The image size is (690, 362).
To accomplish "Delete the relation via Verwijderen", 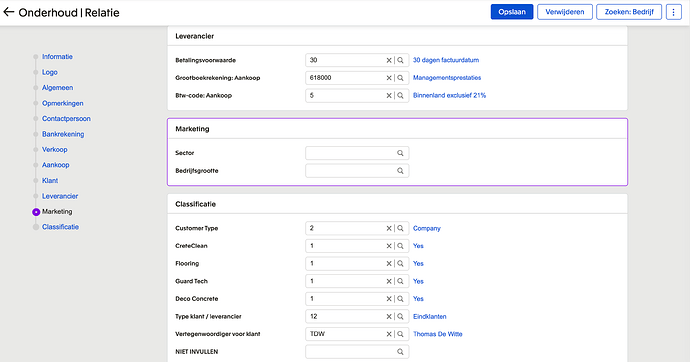I will (x=565, y=12).
